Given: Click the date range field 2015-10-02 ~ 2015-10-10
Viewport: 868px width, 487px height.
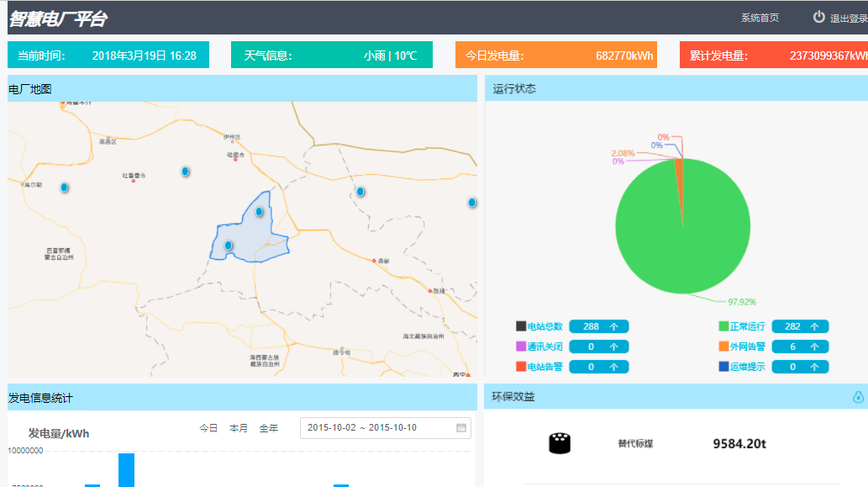Looking at the screenshot, I should tap(386, 428).
